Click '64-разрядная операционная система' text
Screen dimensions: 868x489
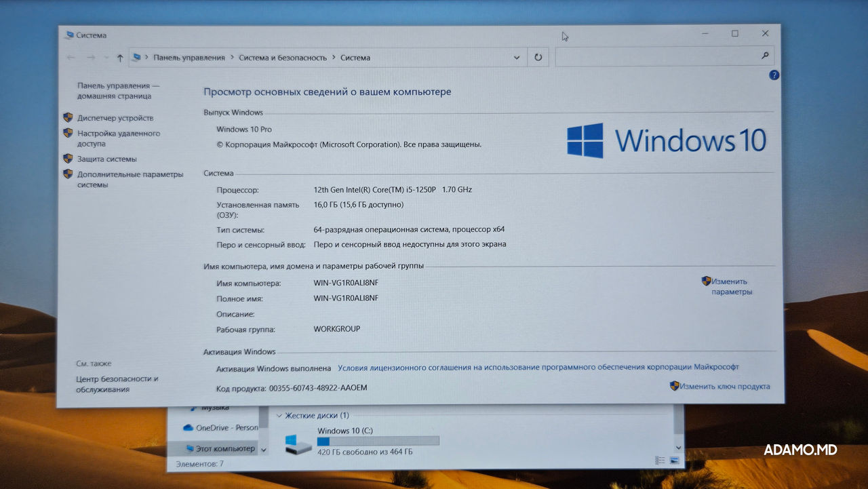(x=409, y=229)
